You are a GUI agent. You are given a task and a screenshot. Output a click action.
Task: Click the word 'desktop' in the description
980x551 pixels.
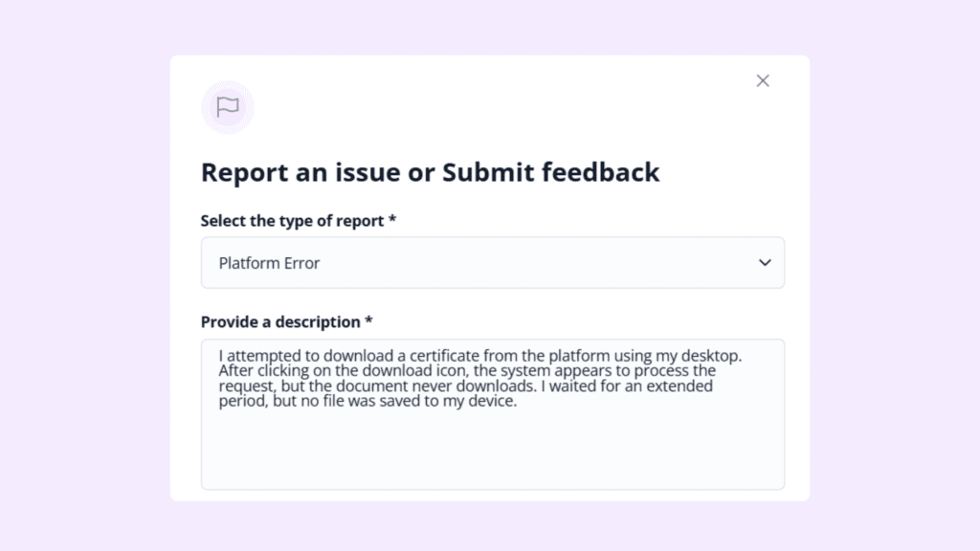coord(709,356)
